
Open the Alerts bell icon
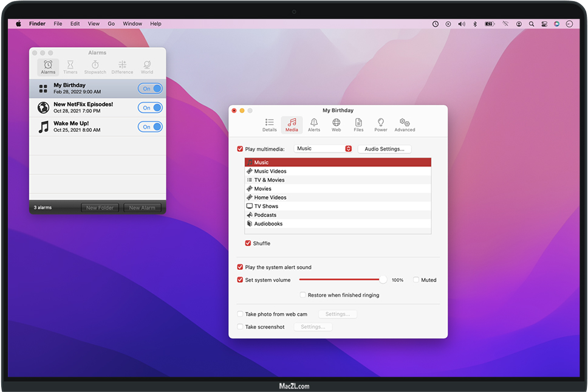pos(314,123)
